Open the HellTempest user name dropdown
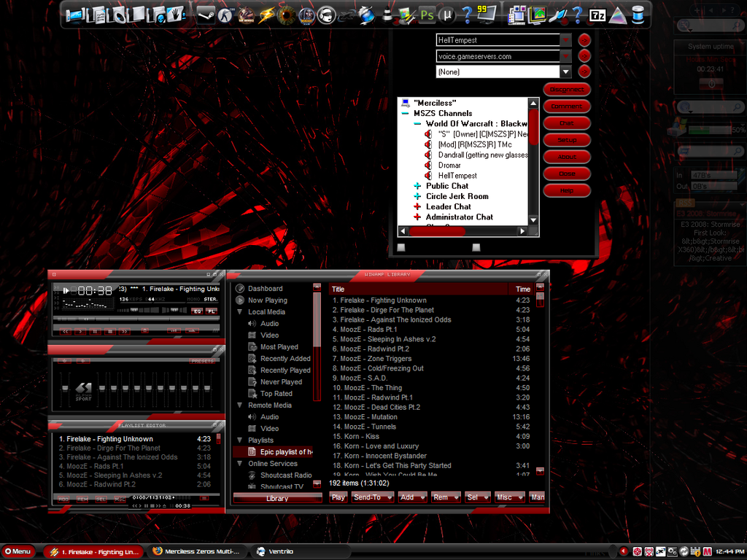Screen dimensions: 747x560 (x=565, y=40)
